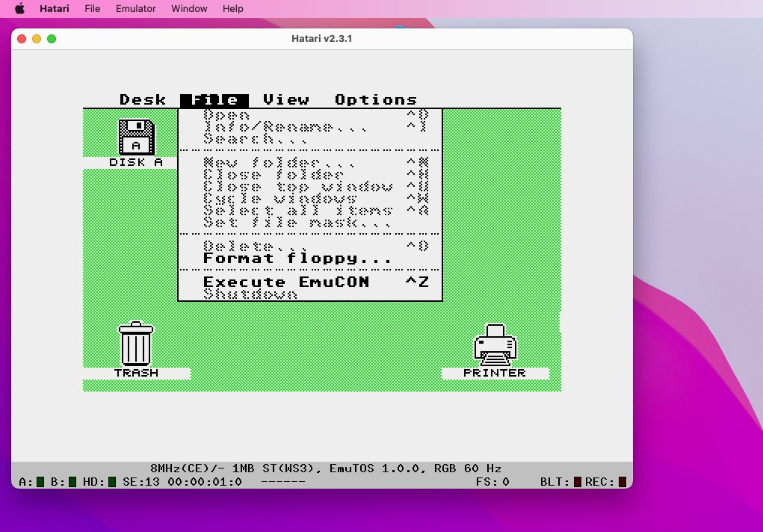Choose Set file mask... entry
Screen dimensions: 763x532
coord(310,223)
